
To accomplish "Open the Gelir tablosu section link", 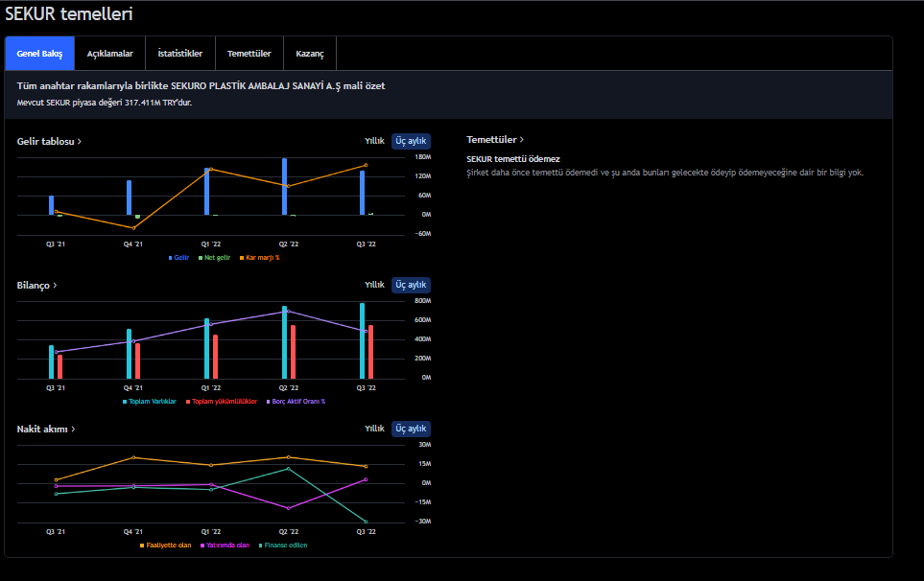I will [49, 141].
